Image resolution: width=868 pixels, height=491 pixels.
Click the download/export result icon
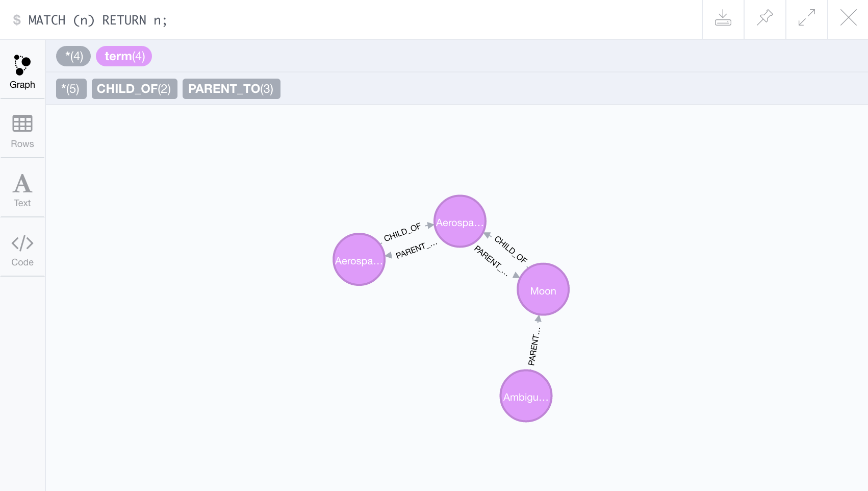[723, 19]
